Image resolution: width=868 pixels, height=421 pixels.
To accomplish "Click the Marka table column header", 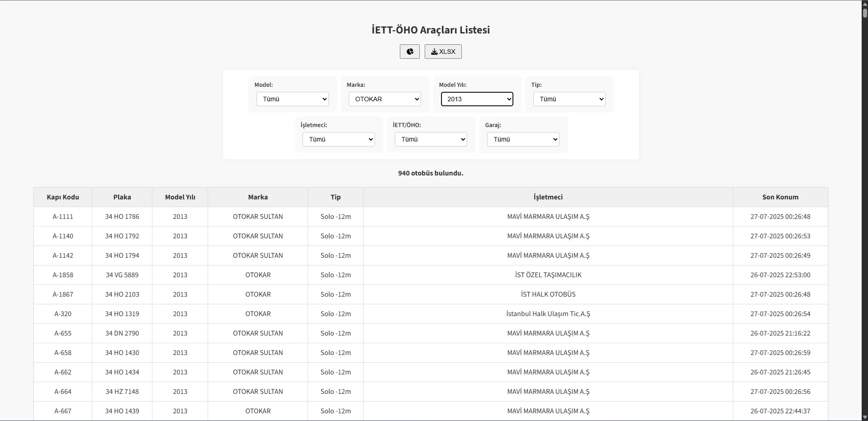I will pyautogui.click(x=258, y=197).
